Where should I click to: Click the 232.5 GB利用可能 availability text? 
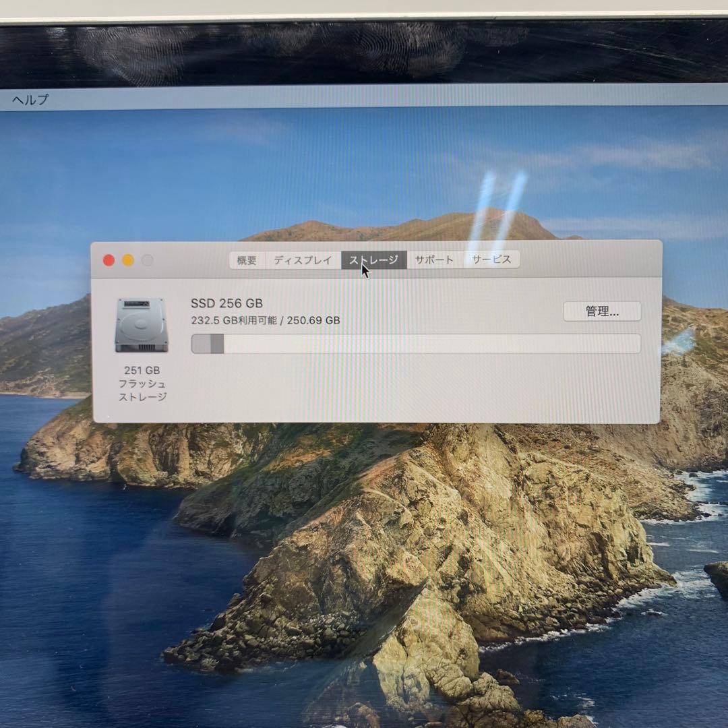click(x=265, y=320)
